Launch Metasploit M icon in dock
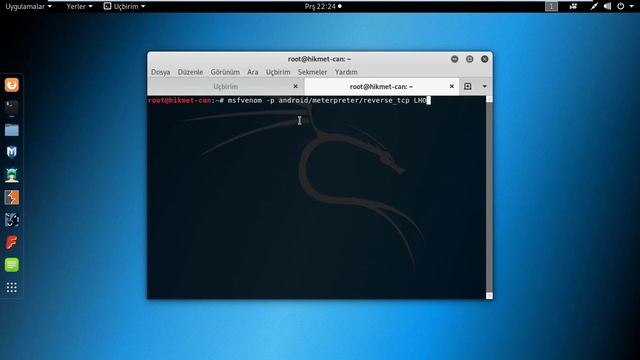 (x=12, y=152)
